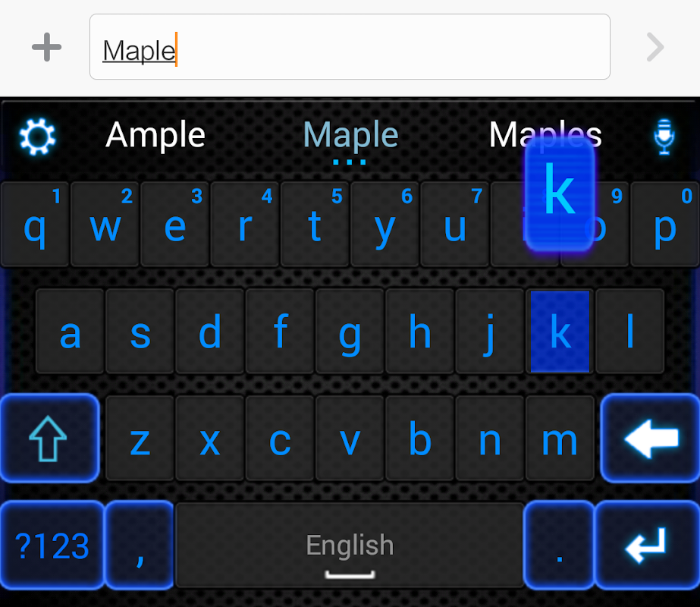Image resolution: width=700 pixels, height=607 pixels.
Task: Tap the letter m key
Action: point(560,439)
